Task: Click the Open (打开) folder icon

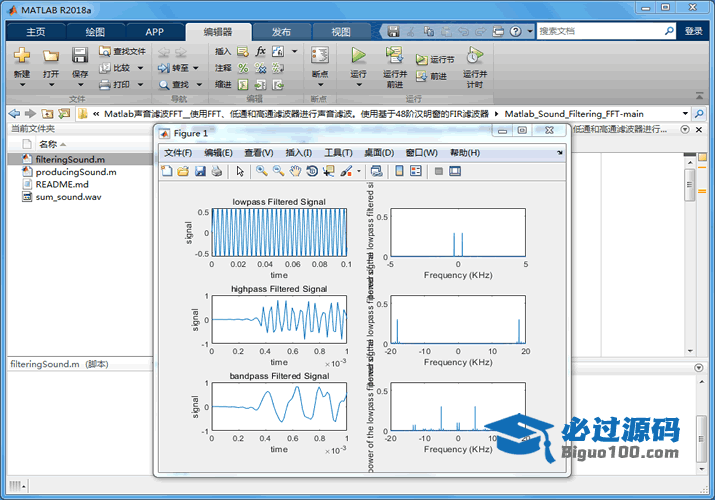Action: tap(51, 56)
